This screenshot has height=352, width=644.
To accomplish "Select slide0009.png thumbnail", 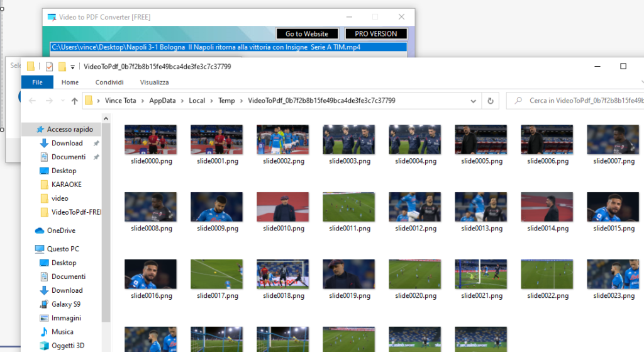I will click(217, 207).
